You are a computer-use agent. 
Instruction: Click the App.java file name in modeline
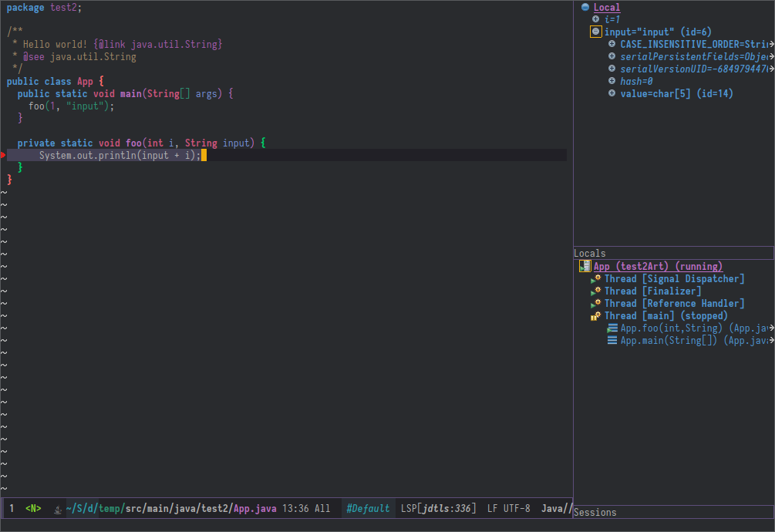click(254, 509)
